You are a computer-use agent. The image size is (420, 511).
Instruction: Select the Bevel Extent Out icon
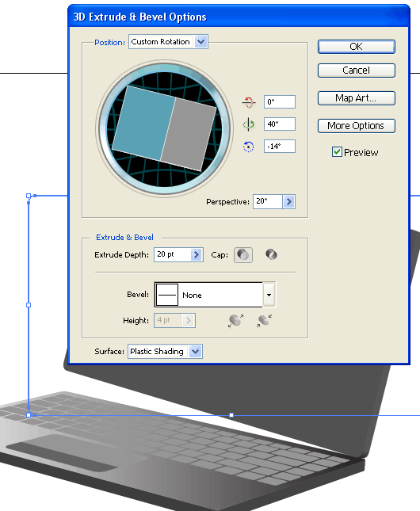pyautogui.click(x=236, y=321)
